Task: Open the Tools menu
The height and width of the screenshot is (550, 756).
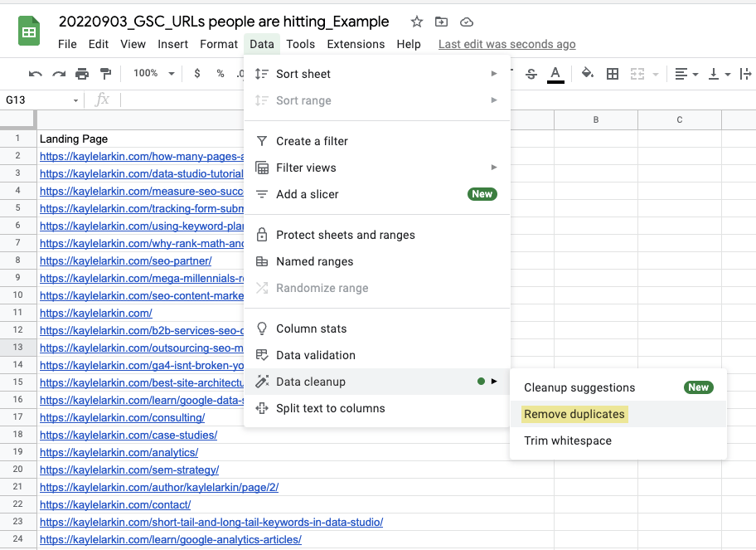Action: [x=300, y=44]
